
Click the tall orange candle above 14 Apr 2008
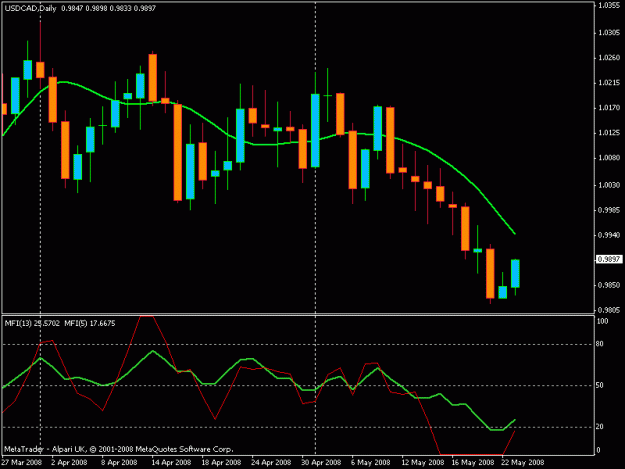point(153,78)
